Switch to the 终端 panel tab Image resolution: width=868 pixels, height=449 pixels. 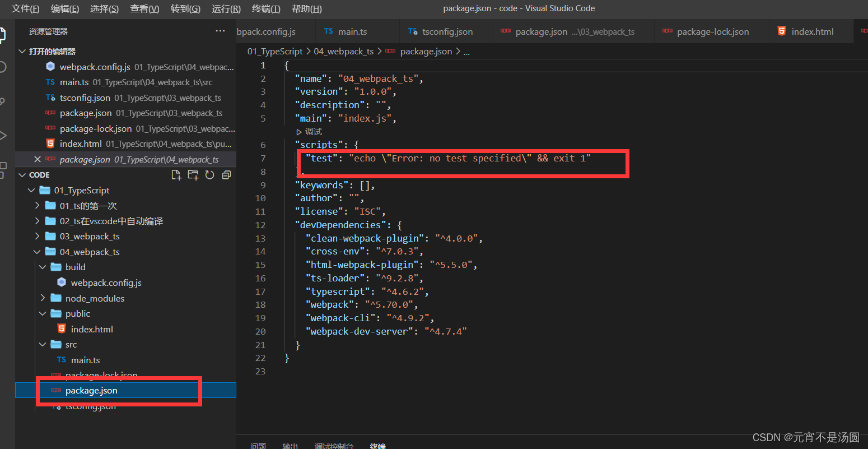pos(377,445)
